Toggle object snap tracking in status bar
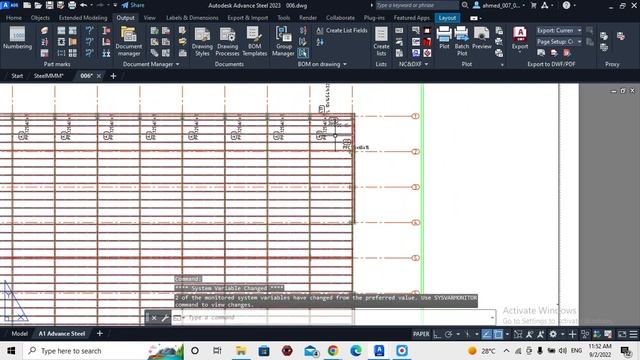This screenshot has width=640, height=360. click(487, 334)
